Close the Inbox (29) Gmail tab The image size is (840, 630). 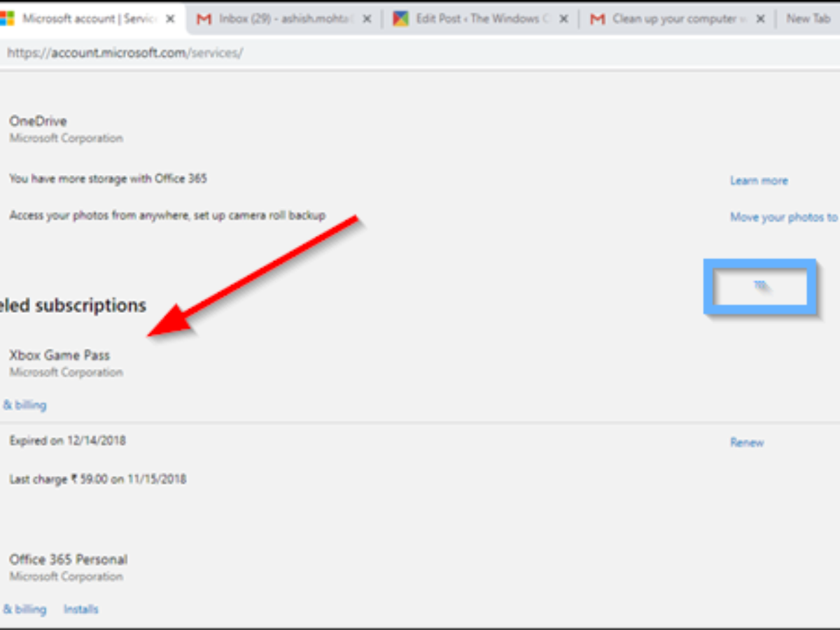(x=366, y=20)
